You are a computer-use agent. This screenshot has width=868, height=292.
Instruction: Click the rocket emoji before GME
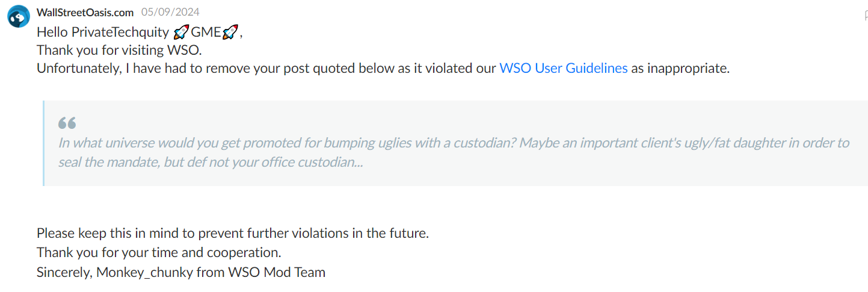[x=180, y=33]
